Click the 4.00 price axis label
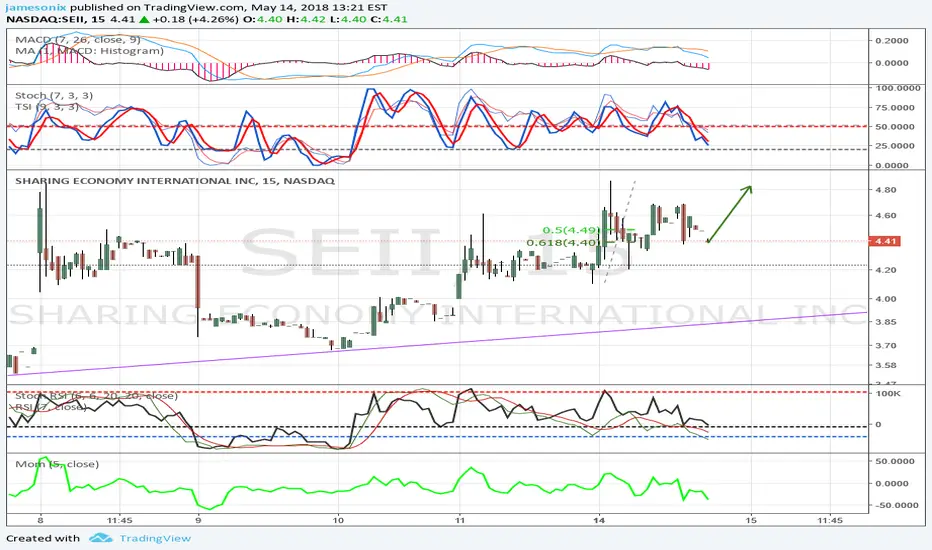This screenshot has width=932, height=550. tap(886, 298)
